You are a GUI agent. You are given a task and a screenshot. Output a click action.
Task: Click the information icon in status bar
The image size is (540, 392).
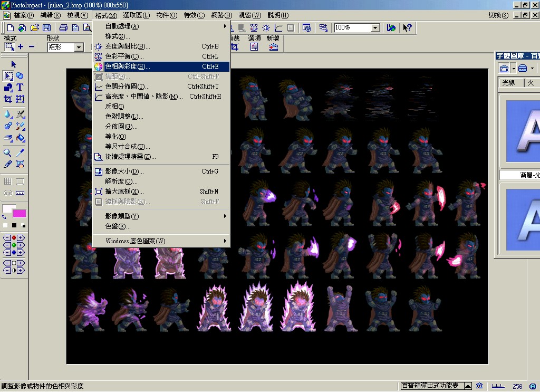pos(533,386)
